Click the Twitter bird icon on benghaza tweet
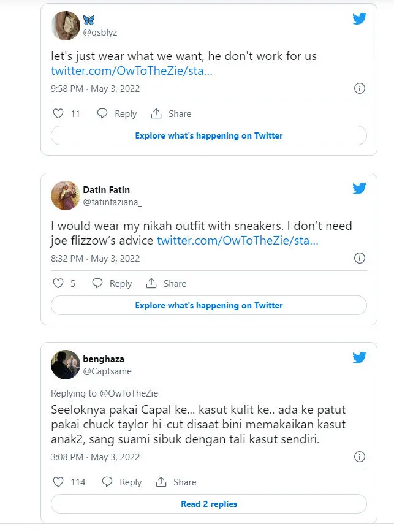 click(359, 357)
